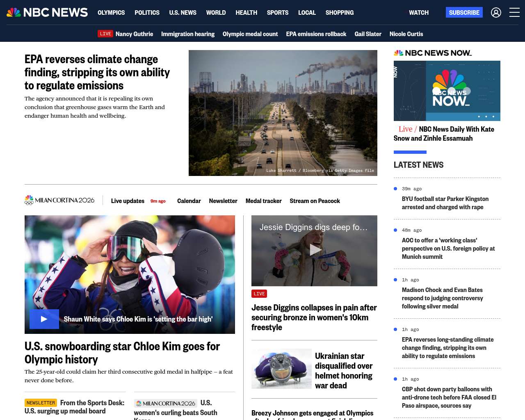
Task: Click the EPA story summary paragraph
Action: 95,107
